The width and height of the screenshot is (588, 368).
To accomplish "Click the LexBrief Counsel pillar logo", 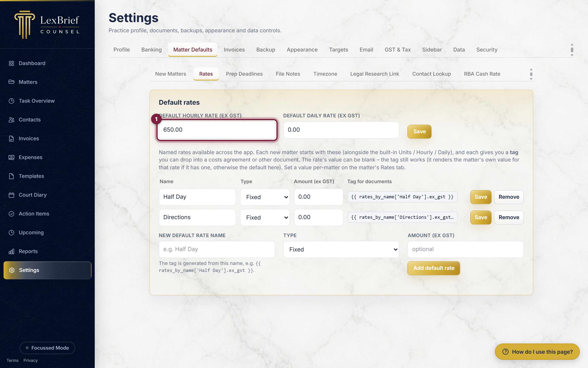I will pos(24,25).
